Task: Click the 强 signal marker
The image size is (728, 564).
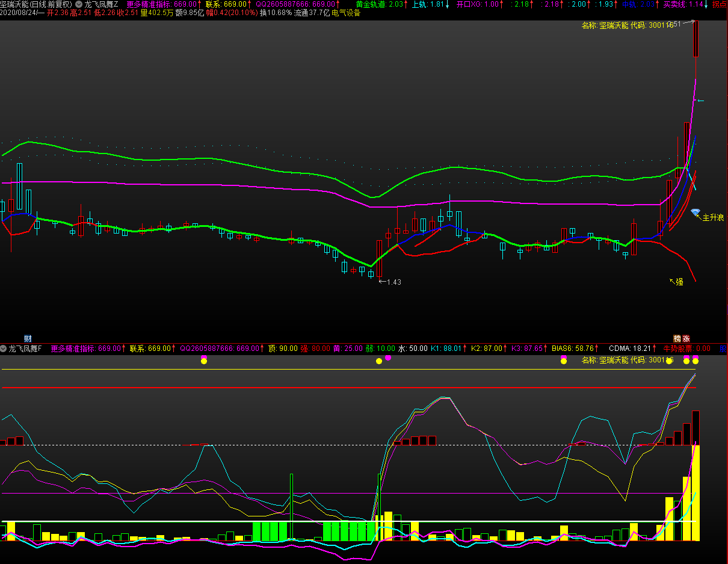Action: coord(679,281)
